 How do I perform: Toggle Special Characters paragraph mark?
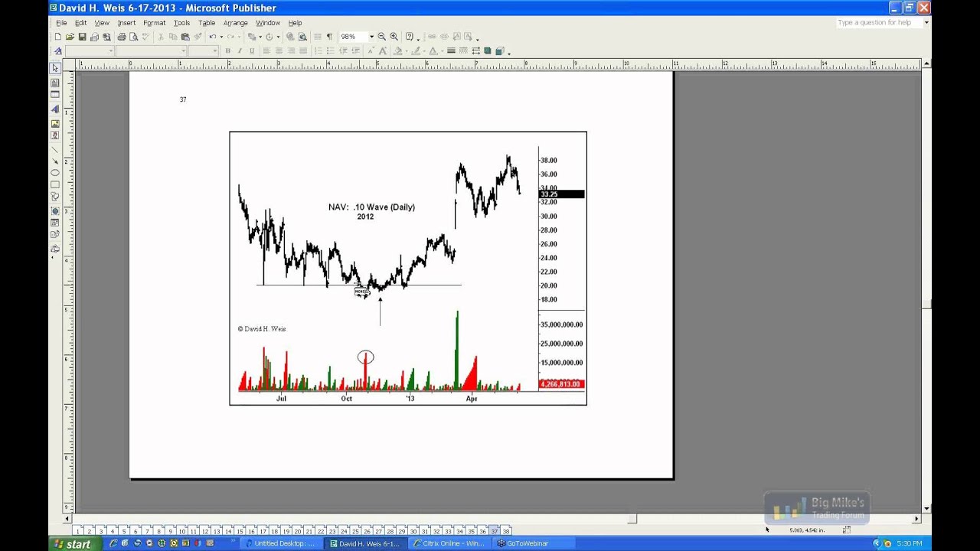pyautogui.click(x=329, y=37)
